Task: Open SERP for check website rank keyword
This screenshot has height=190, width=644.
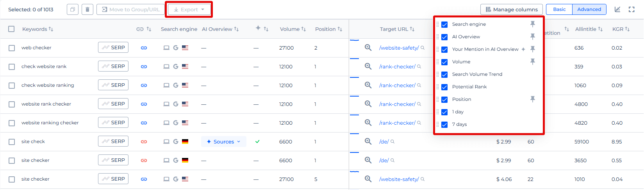Action: pos(113,66)
